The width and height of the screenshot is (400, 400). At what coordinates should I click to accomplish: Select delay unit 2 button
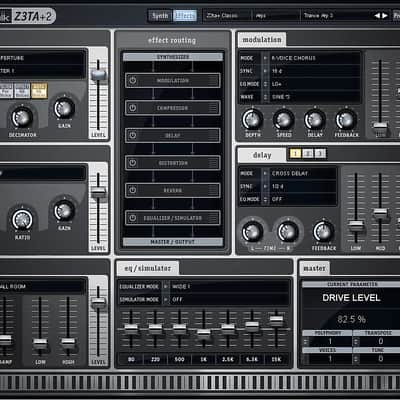coord(308,154)
